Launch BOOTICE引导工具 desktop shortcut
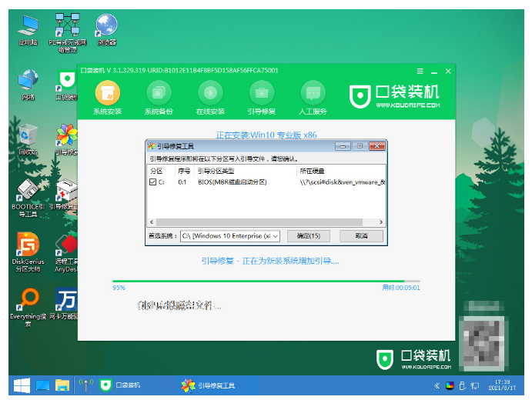Viewport: 532px width, 400px height. tap(28, 198)
